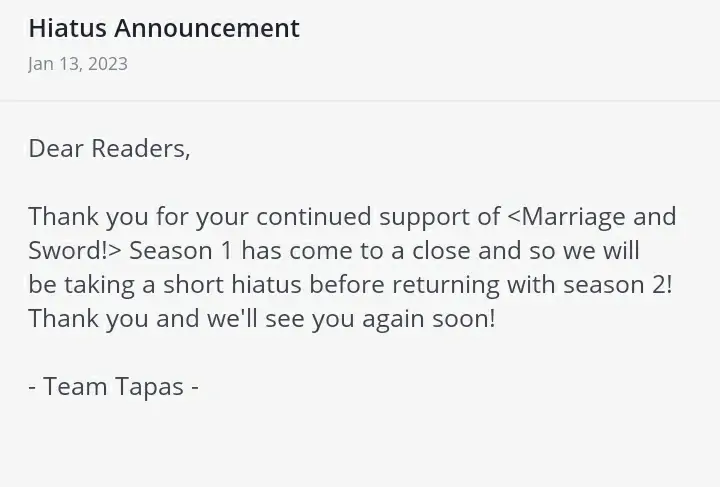The width and height of the screenshot is (720, 487).
Task: Click the word Readers in the greeting
Action: [x=141, y=149]
